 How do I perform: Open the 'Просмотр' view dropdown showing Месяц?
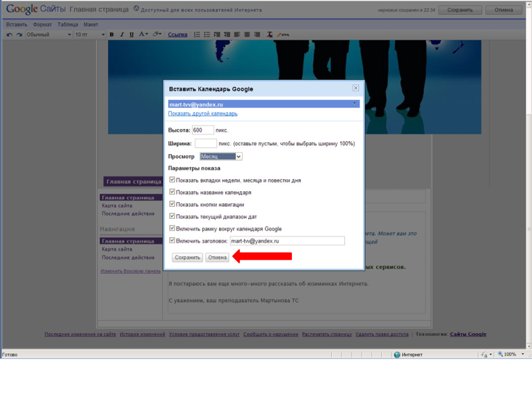point(221,156)
